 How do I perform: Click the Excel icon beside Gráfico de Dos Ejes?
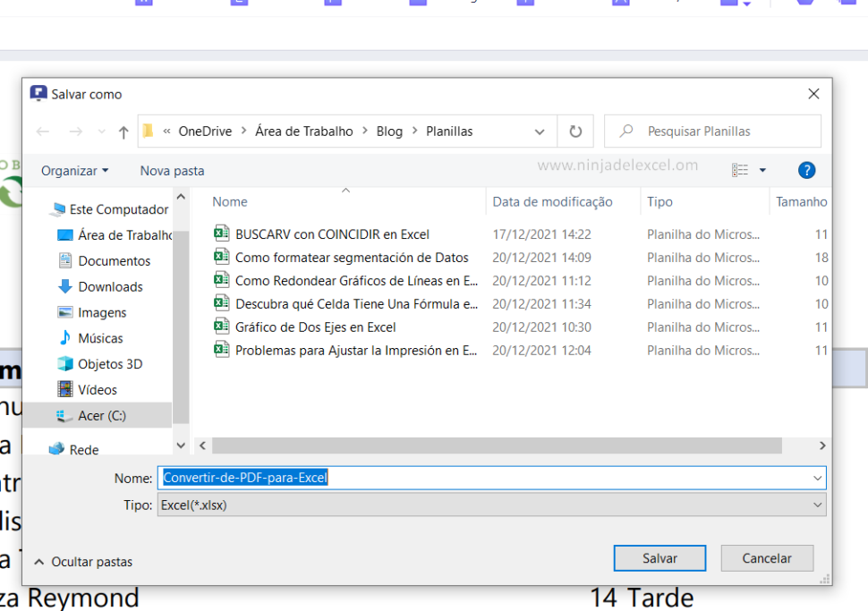(x=221, y=327)
